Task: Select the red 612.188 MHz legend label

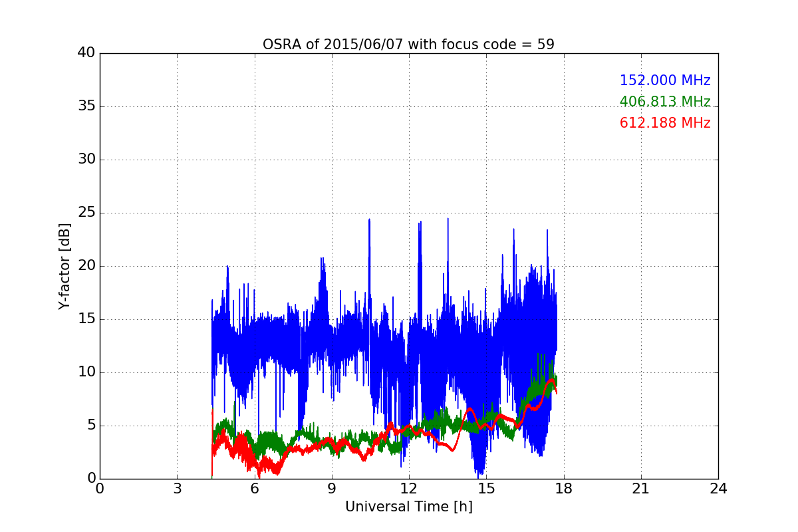Action: 665,123
